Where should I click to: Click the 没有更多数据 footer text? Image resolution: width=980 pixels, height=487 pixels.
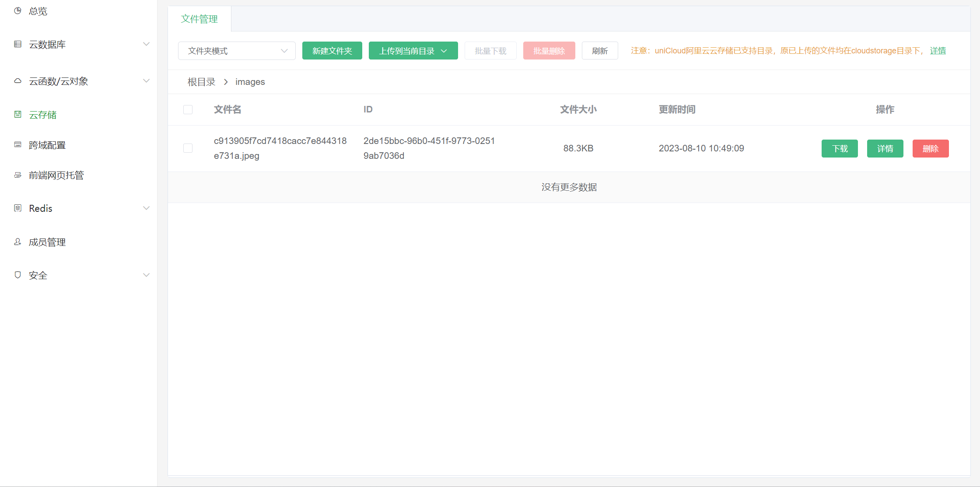click(569, 187)
